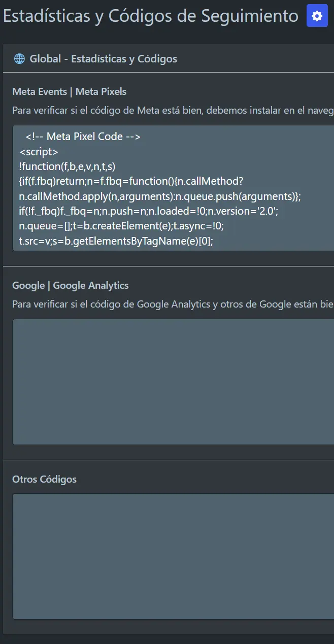Click the n.callMethod.apply code line
The width and height of the screenshot is (334, 644).
pos(159,196)
